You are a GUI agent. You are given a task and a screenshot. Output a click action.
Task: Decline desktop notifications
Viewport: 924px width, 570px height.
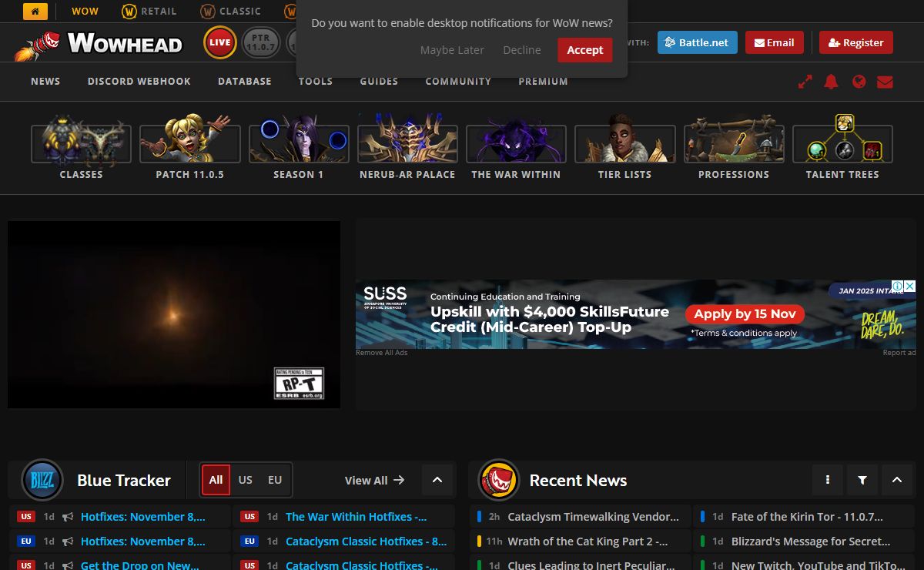tap(522, 50)
